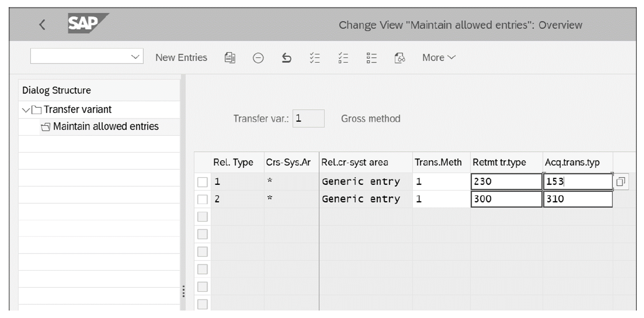Image resolution: width=644 pixels, height=318 pixels.
Task: Click the Undo change icon
Action: pos(287,57)
